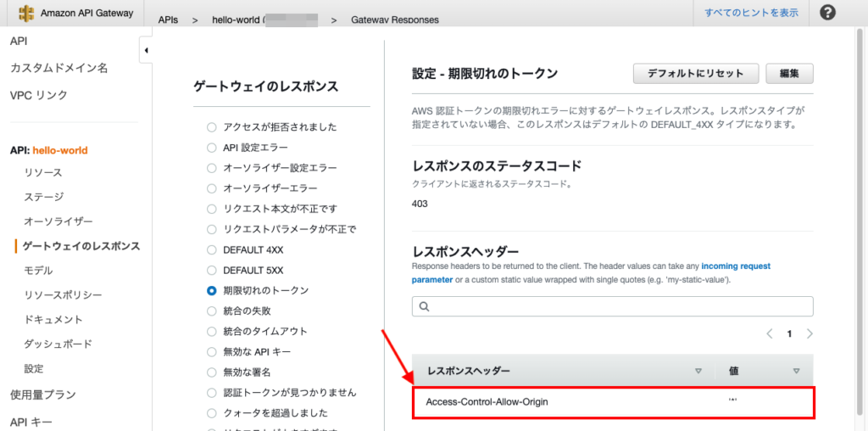Open カスタムドメイン名 in the sidebar
This screenshot has width=868, height=431.
[58, 68]
